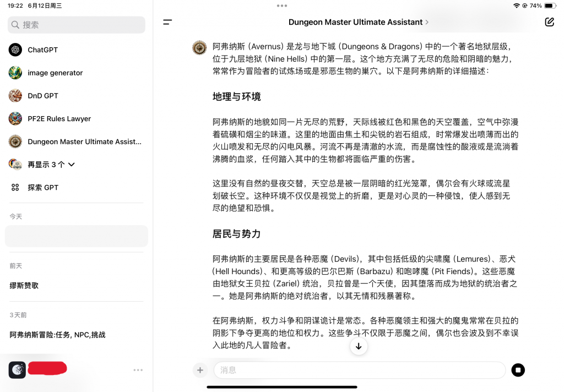Open the PF2E Rules Lawyer avatar icon
This screenshot has height=392, width=564.
point(15,119)
